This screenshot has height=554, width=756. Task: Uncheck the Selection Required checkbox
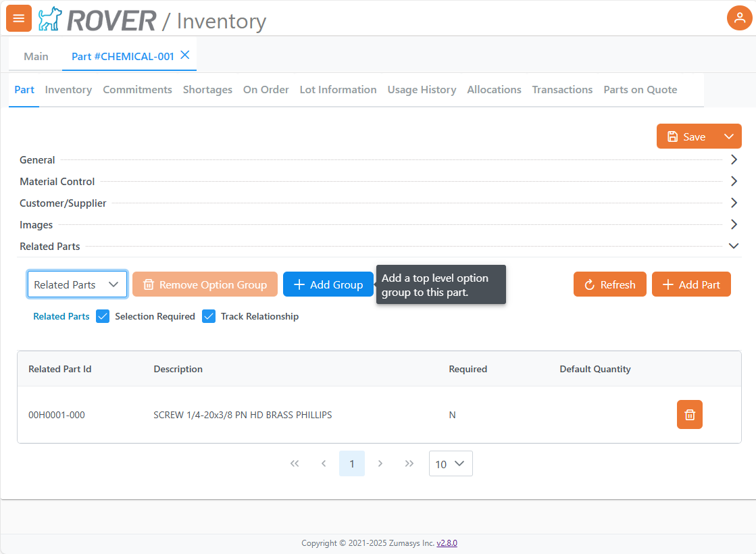pyautogui.click(x=103, y=316)
